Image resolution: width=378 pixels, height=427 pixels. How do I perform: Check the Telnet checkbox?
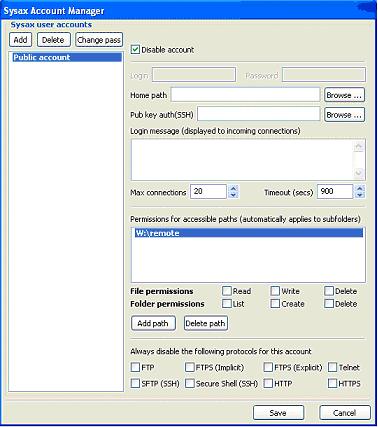(332, 367)
